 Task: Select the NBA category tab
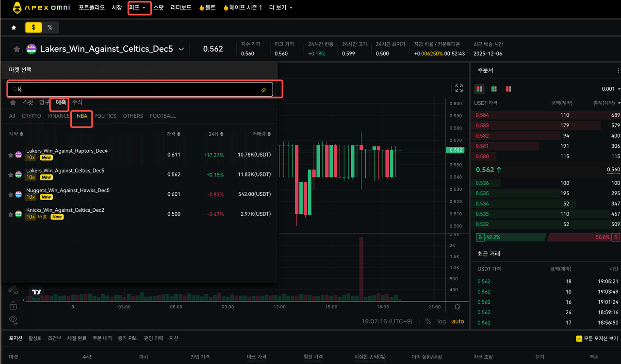(82, 116)
